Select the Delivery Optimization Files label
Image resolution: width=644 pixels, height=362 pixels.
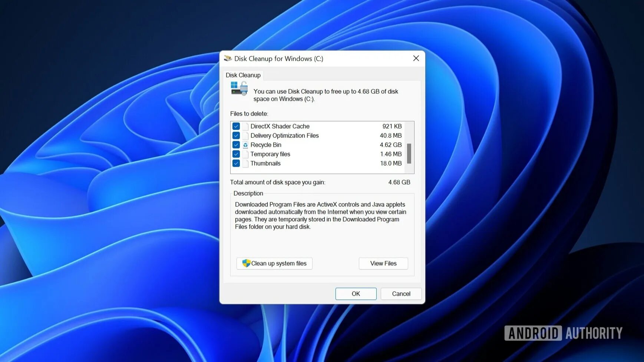[x=284, y=136]
